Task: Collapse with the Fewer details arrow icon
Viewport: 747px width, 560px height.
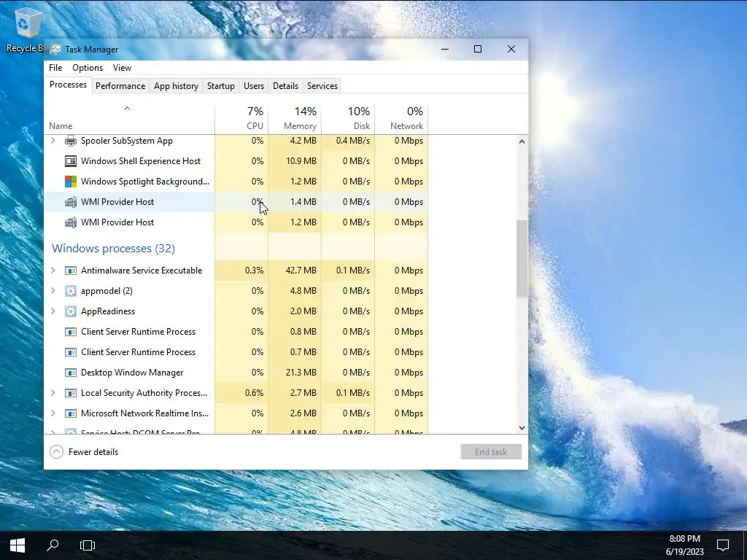Action: coord(56,452)
